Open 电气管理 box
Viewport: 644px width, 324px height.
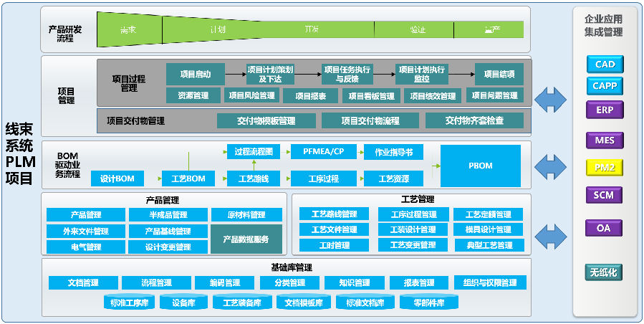click(x=86, y=247)
